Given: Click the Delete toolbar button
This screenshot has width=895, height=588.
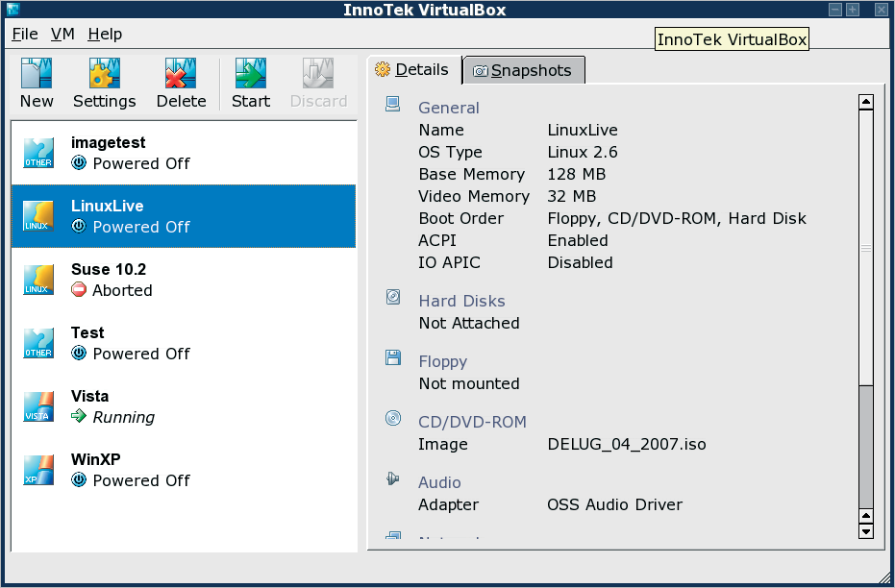Looking at the screenshot, I should click(x=181, y=84).
